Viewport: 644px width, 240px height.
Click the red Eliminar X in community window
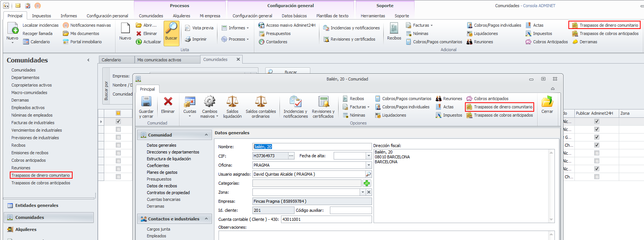click(168, 102)
